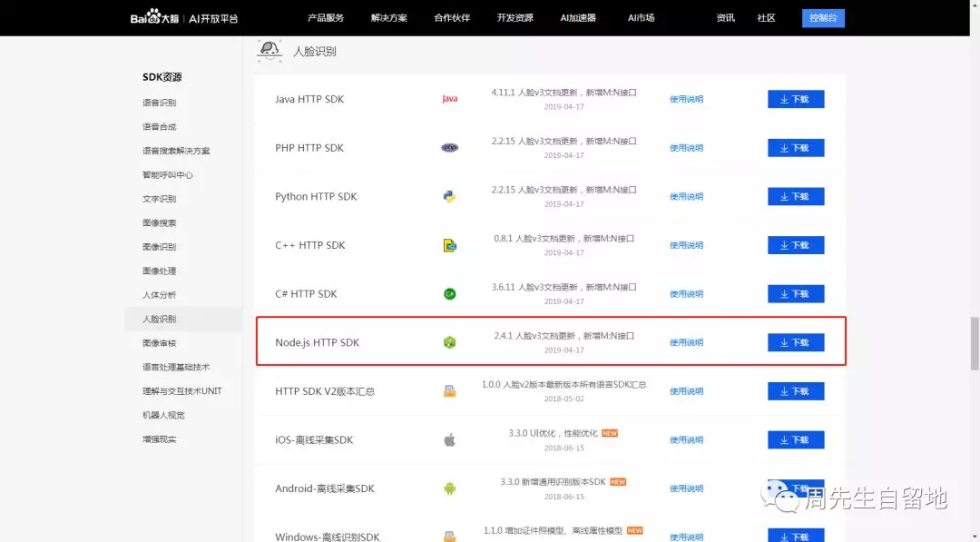Open AI市场 in the top navigation
This screenshot has height=542, width=980.
click(642, 17)
